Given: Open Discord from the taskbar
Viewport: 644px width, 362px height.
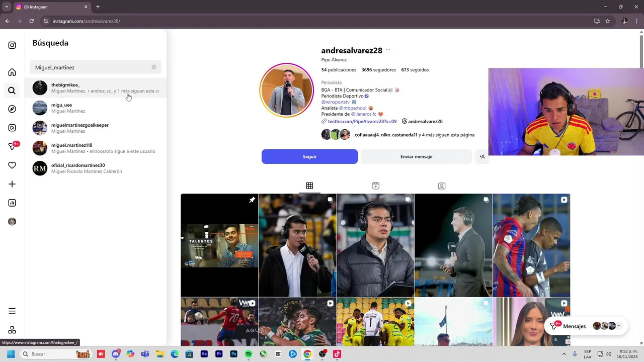Looking at the screenshot, I should (116, 354).
